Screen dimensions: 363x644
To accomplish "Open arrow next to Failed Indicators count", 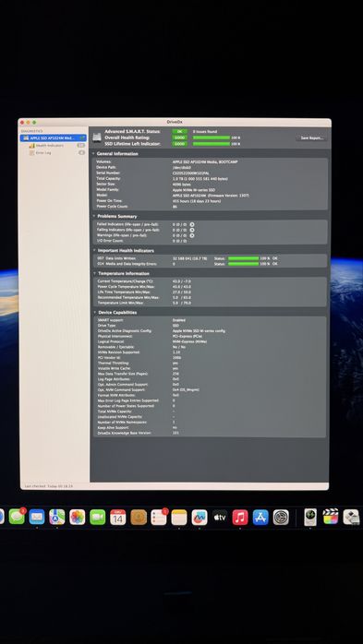I will pos(192,224).
